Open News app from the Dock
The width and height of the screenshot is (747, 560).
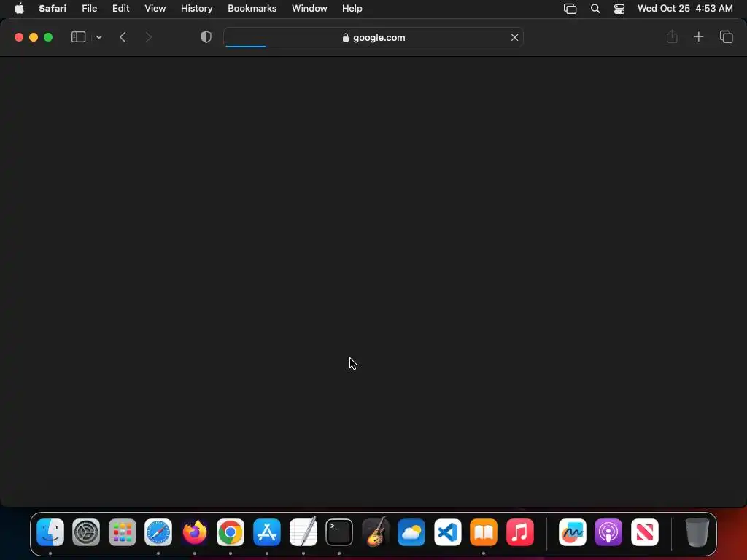pyautogui.click(x=645, y=532)
